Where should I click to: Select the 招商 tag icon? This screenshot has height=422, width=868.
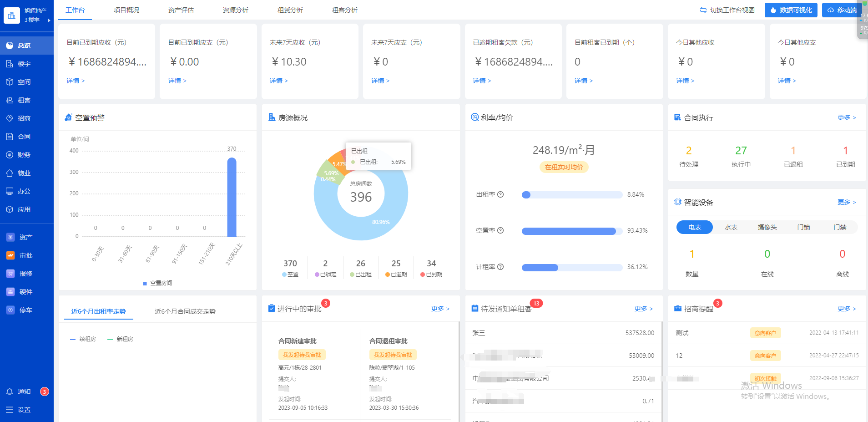[x=10, y=118]
